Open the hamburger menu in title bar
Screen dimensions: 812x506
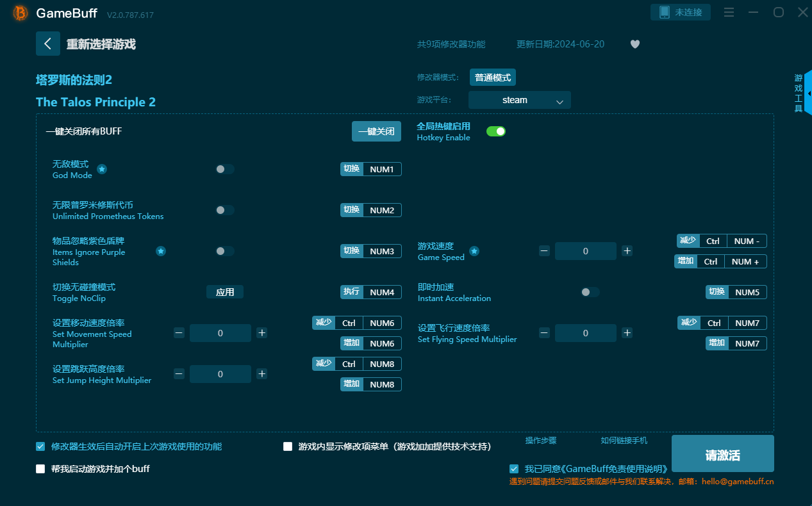click(x=729, y=12)
